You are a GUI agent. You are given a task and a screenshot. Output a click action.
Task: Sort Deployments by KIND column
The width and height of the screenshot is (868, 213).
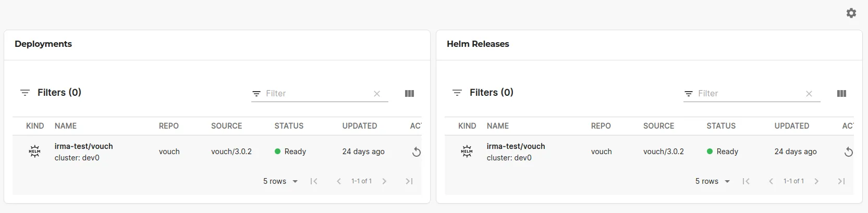tap(35, 126)
